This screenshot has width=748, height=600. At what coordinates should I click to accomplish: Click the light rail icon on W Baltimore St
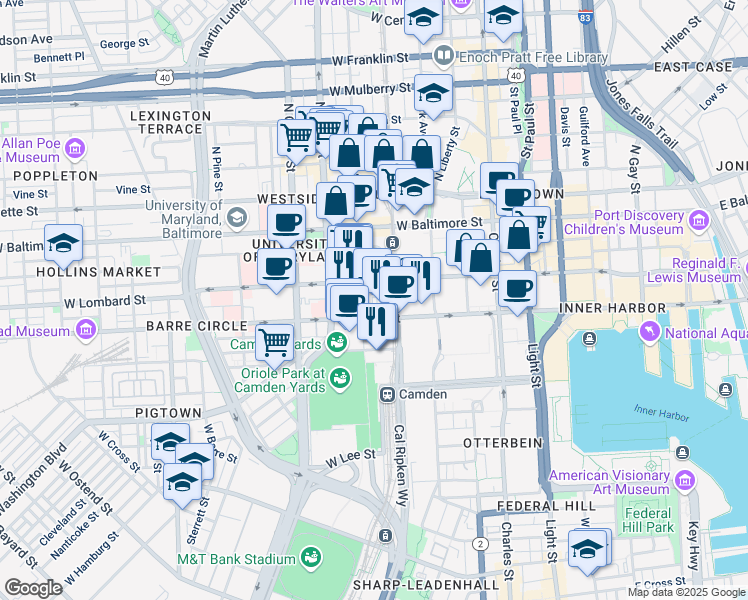[x=393, y=243]
